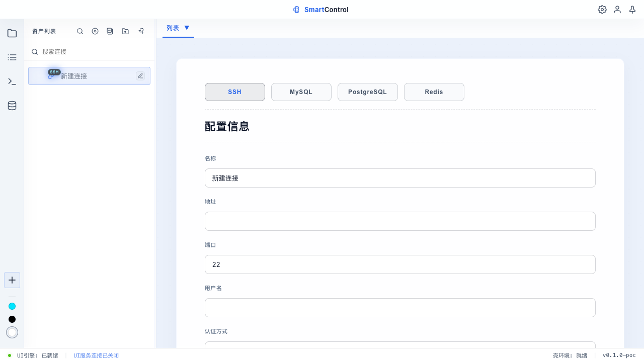Screen dimensions: 644x362
Task: Focus the 用户名 input field
Action: pos(400,308)
